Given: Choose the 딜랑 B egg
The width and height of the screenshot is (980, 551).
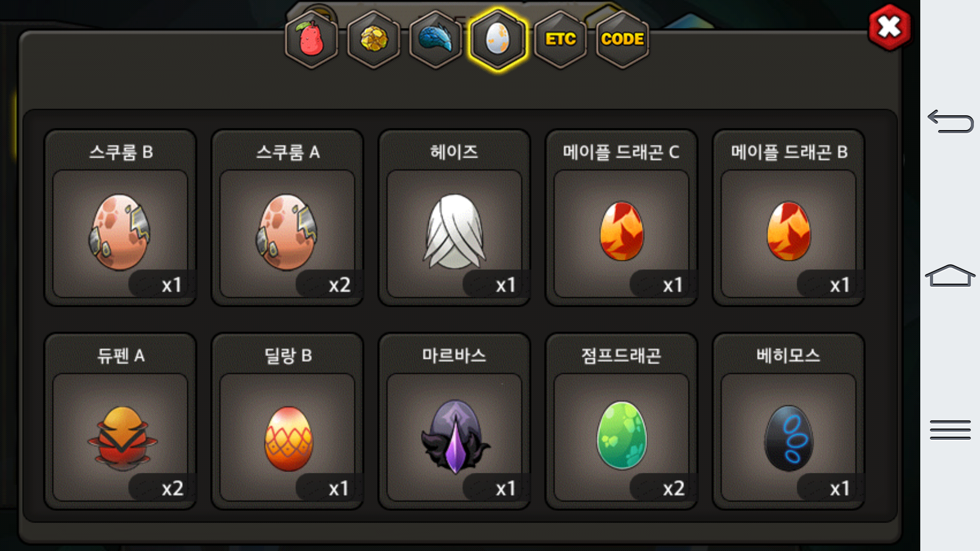Looking at the screenshot, I should [287, 421].
